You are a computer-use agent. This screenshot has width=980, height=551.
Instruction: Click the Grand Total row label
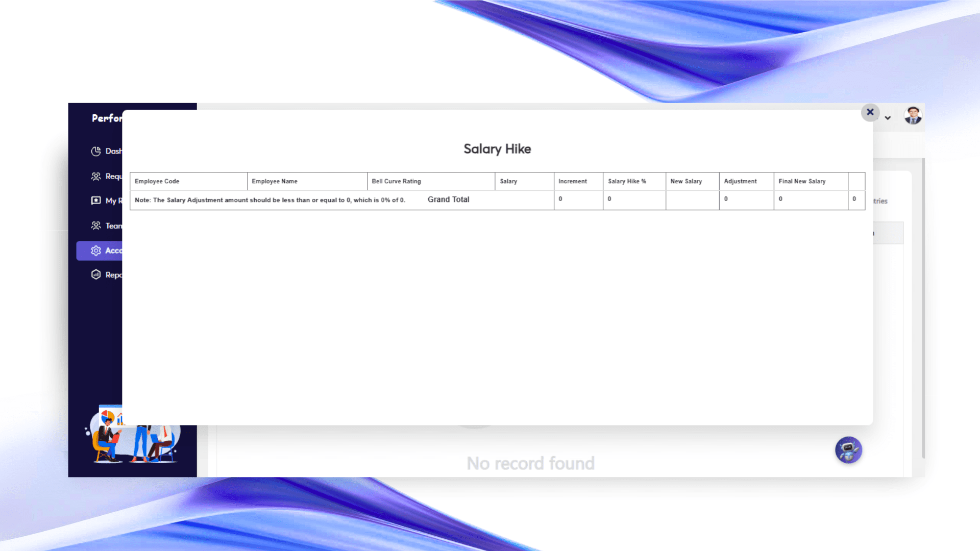[448, 199]
